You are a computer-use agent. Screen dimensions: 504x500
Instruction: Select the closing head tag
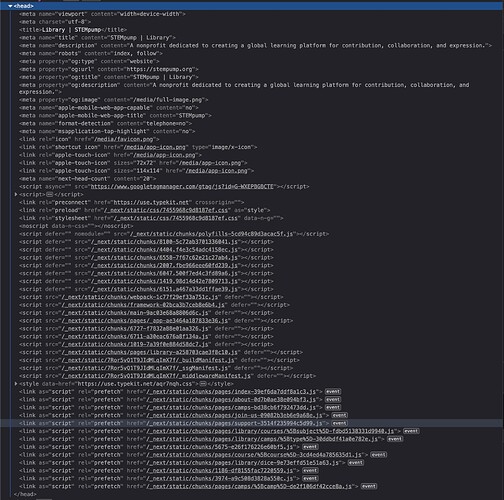25,494
